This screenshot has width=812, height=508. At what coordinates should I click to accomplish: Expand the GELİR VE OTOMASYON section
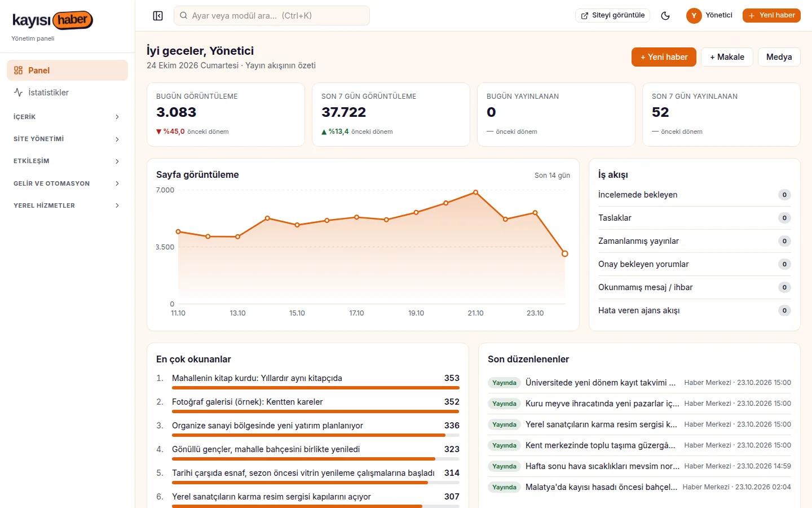(x=67, y=183)
